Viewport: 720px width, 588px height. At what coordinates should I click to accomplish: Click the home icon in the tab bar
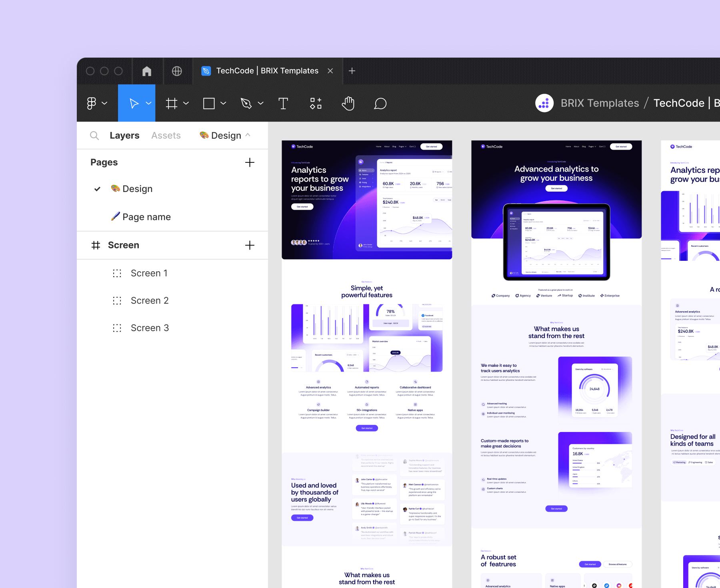click(x=147, y=70)
